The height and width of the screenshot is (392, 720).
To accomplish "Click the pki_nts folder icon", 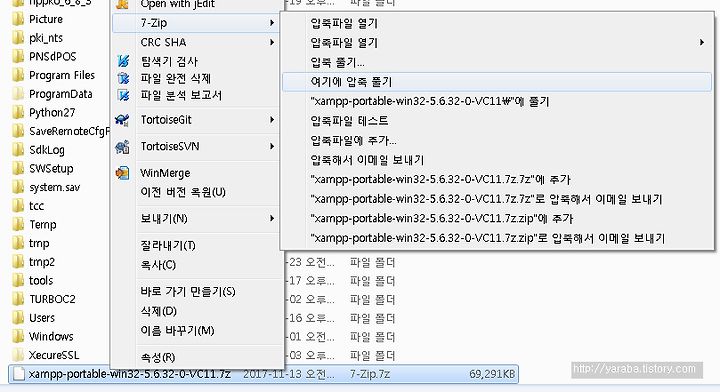I will [18, 38].
